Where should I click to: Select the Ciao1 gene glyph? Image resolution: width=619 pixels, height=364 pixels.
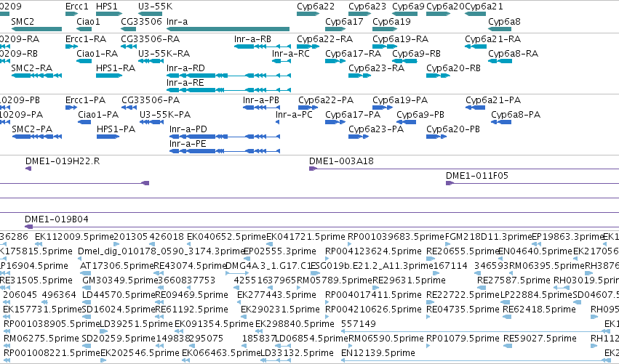pyautogui.click(x=84, y=29)
